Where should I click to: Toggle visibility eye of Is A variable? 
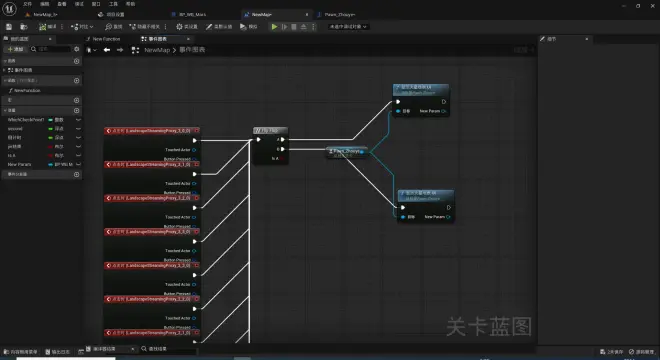click(78, 155)
